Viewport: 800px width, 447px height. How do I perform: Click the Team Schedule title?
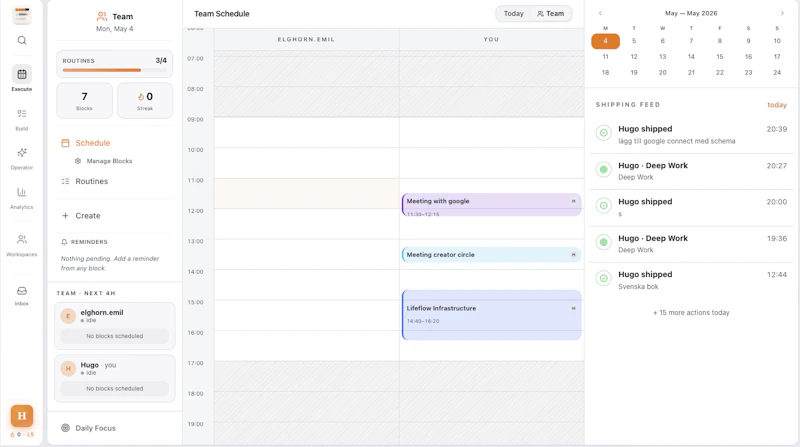(221, 14)
